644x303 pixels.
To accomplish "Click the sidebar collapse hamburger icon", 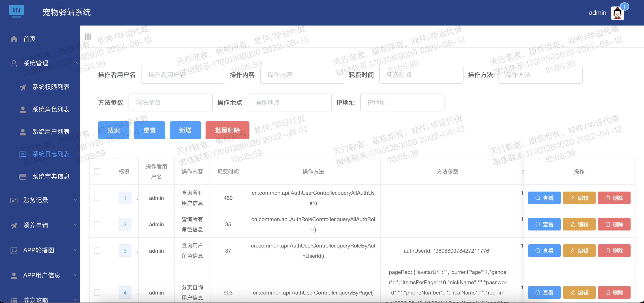I will pos(88,37).
